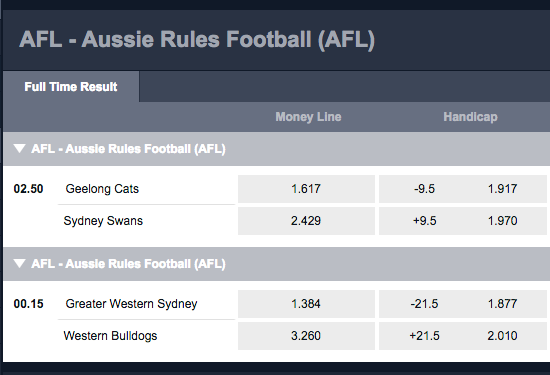Pick Greater Western Sydney -21.5 handicap
This screenshot has height=375, width=550.
pos(464,304)
